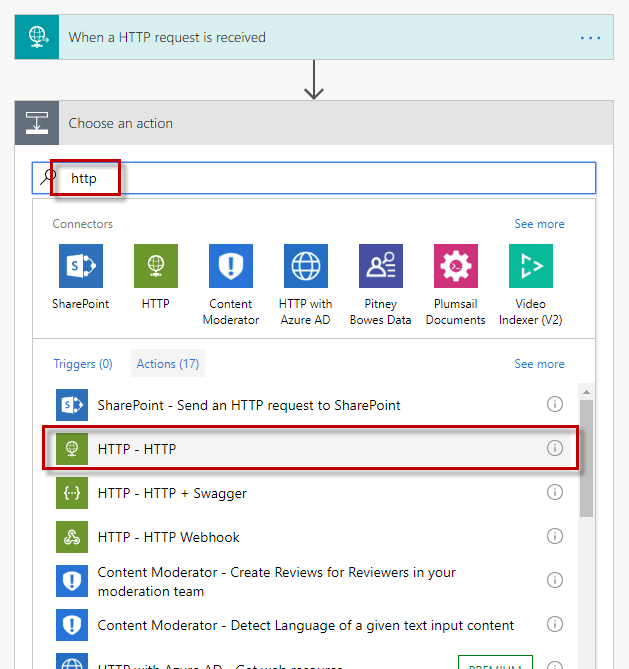This screenshot has width=629, height=669.
Task: Click See more next to Actions
Action: [539, 364]
